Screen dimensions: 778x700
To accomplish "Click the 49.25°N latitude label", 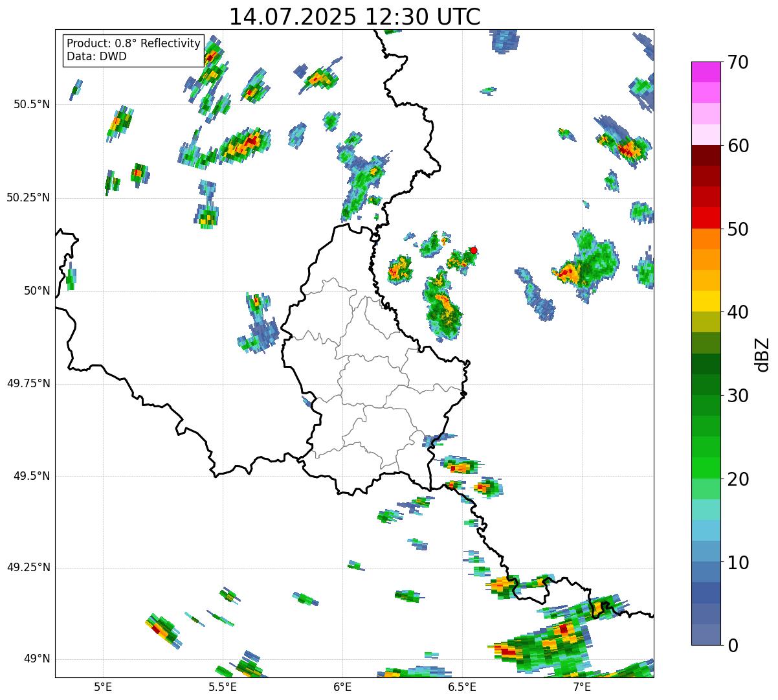I will click(28, 567).
